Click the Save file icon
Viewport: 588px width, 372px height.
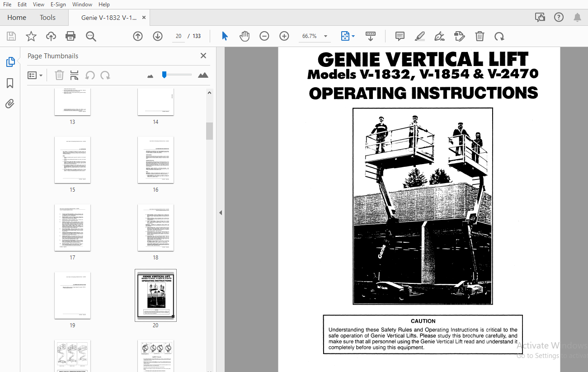pos(11,36)
